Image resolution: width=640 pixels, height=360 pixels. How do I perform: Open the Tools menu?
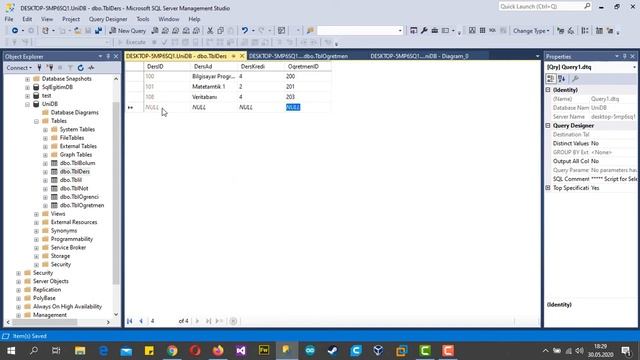pyautogui.click(x=142, y=19)
